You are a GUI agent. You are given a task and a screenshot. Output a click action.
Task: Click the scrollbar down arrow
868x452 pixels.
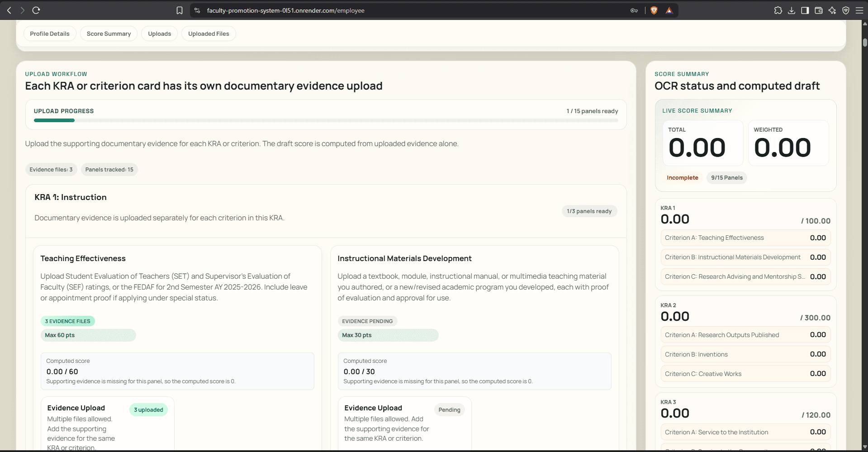(x=865, y=447)
